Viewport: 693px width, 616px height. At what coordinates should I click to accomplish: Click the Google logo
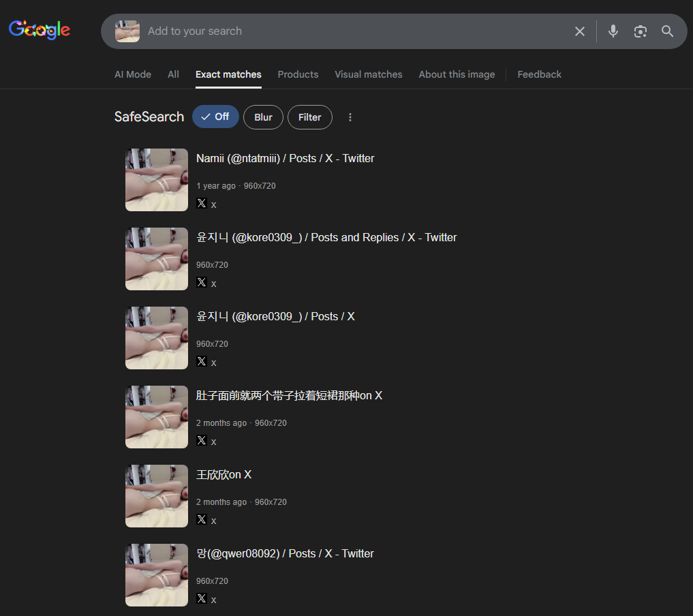click(x=40, y=30)
